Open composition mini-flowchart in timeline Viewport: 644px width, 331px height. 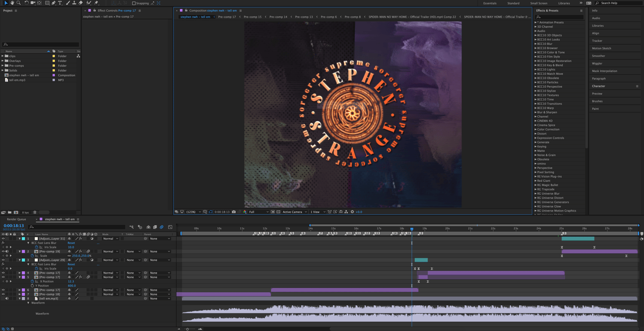coord(131,227)
